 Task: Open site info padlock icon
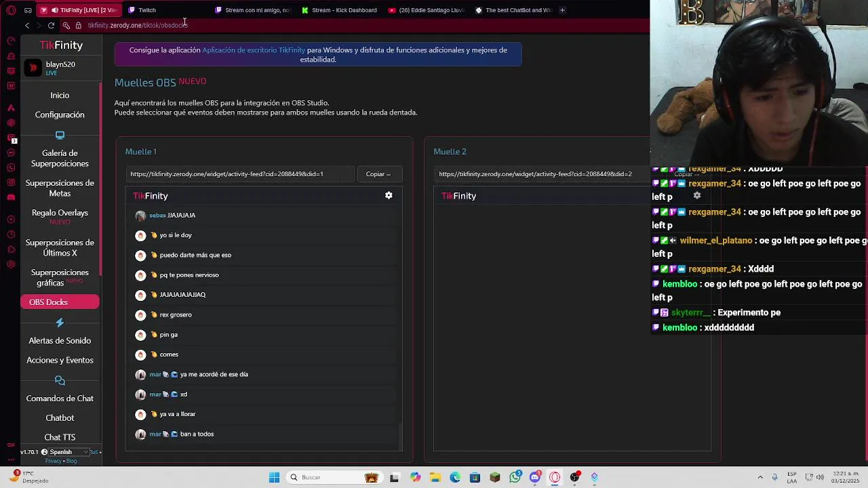pos(78,25)
